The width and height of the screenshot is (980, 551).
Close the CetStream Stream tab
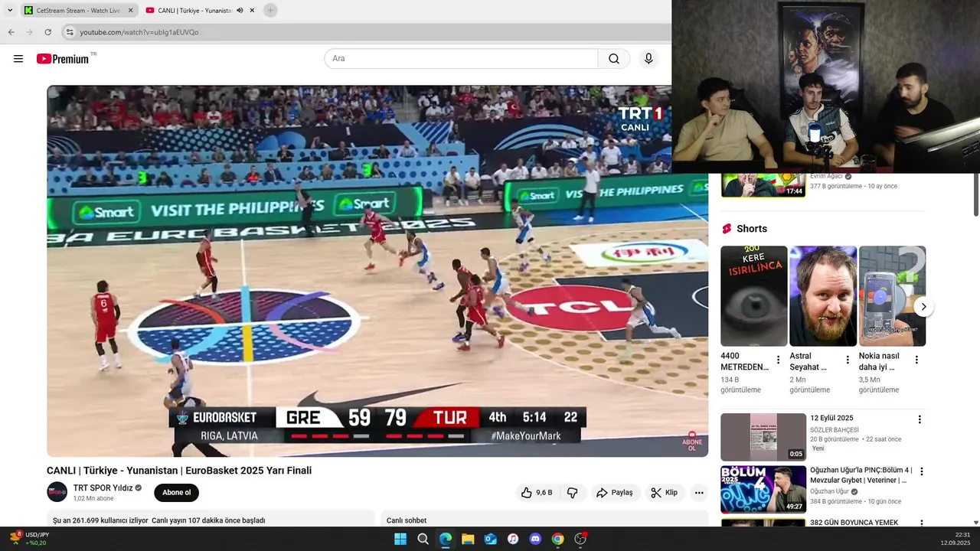(x=130, y=11)
